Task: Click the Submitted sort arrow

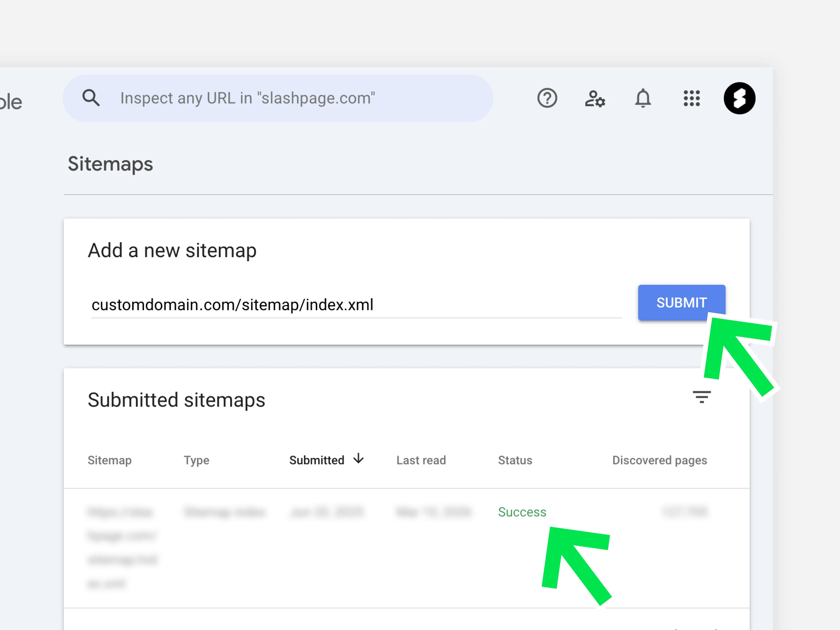Action: click(x=358, y=459)
